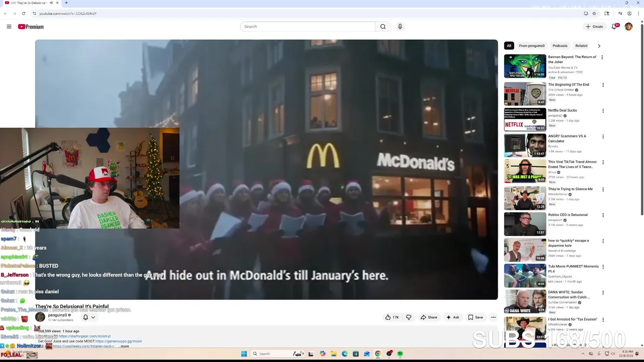Open the starforgepc.com/moist-yt link

click(x=85, y=336)
